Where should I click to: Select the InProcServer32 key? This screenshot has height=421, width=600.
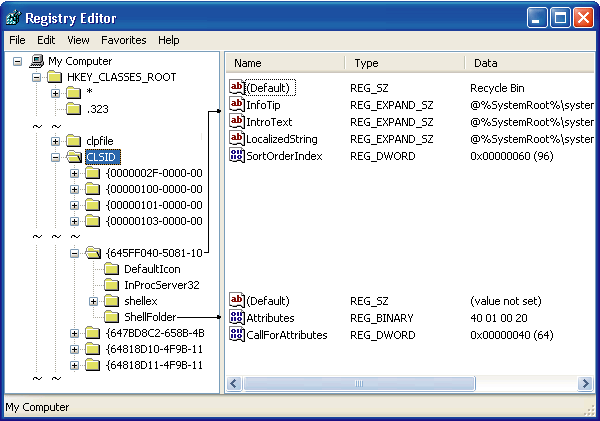point(161,285)
